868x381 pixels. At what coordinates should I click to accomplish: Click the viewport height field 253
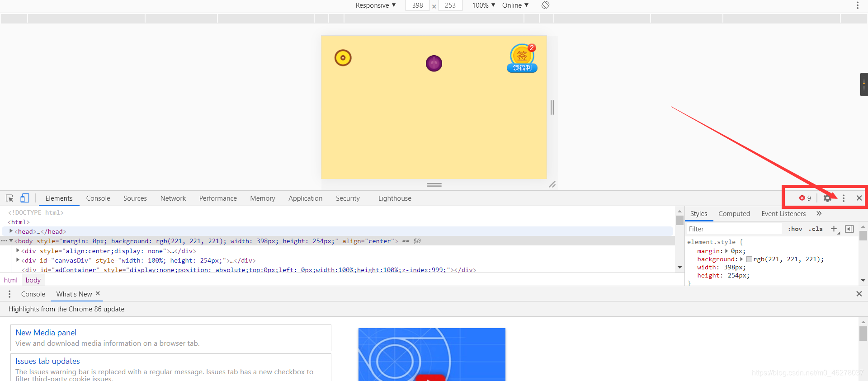click(450, 5)
